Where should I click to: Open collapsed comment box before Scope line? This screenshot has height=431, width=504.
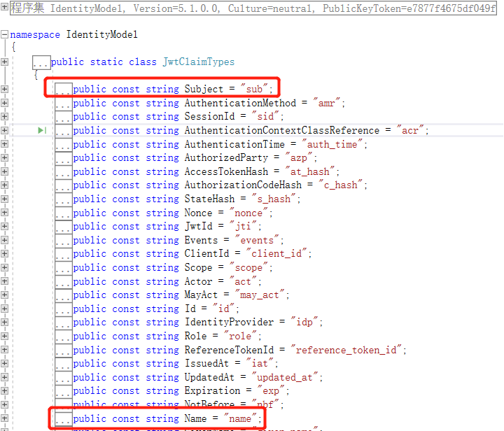tap(63, 268)
